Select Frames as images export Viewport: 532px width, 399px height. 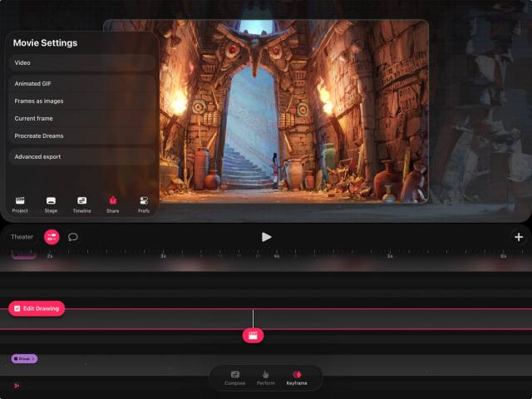81,101
